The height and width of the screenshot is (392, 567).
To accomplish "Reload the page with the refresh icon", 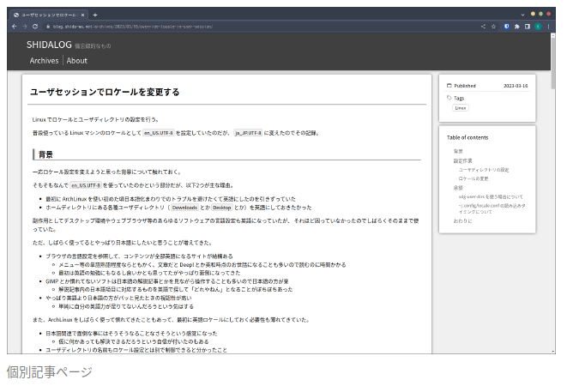I will pyautogui.click(x=35, y=27).
